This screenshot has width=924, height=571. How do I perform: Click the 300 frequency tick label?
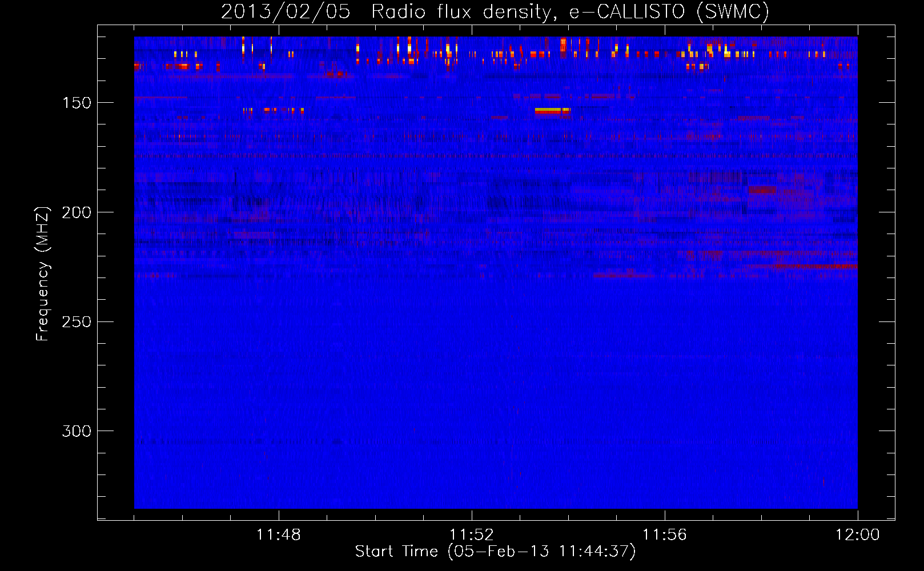tap(77, 431)
